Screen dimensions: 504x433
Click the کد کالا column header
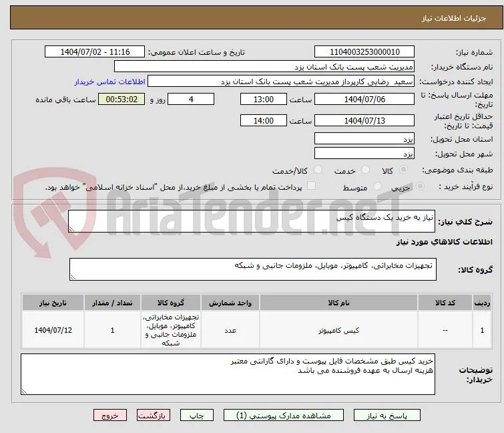pyautogui.click(x=445, y=303)
